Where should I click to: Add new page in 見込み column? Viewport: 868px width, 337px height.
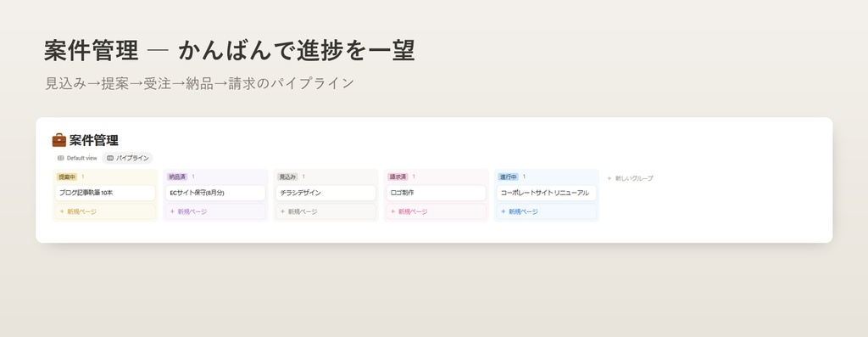325,211
